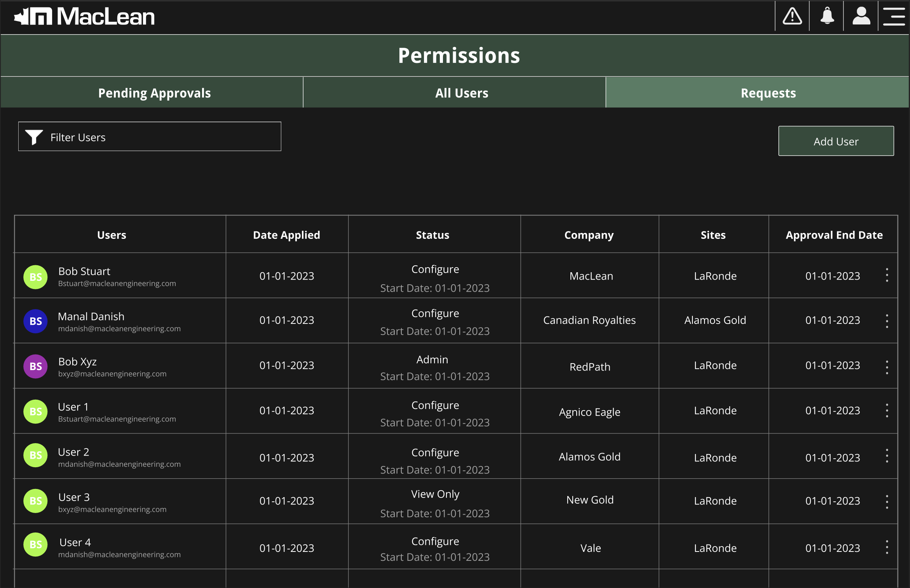The image size is (910, 588).
Task: Click the filter funnel icon
Action: pyautogui.click(x=34, y=137)
